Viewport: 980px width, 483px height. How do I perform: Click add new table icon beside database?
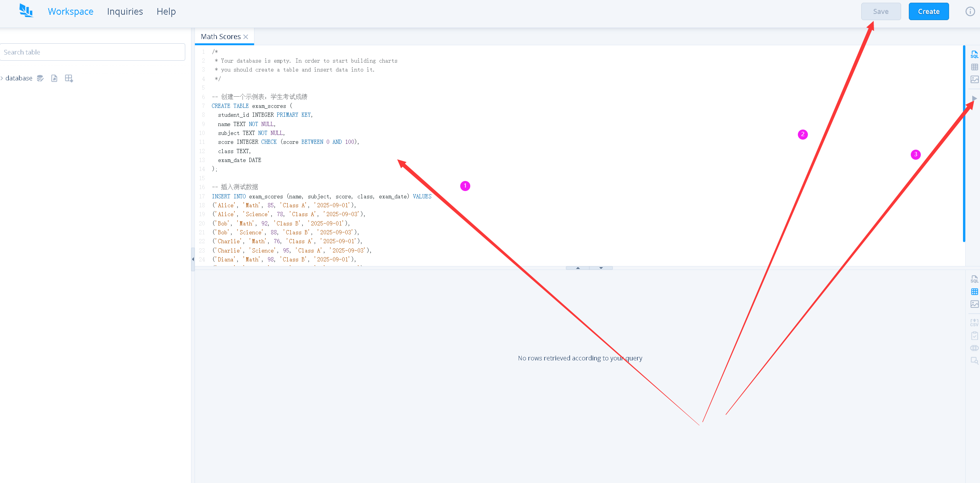click(69, 78)
